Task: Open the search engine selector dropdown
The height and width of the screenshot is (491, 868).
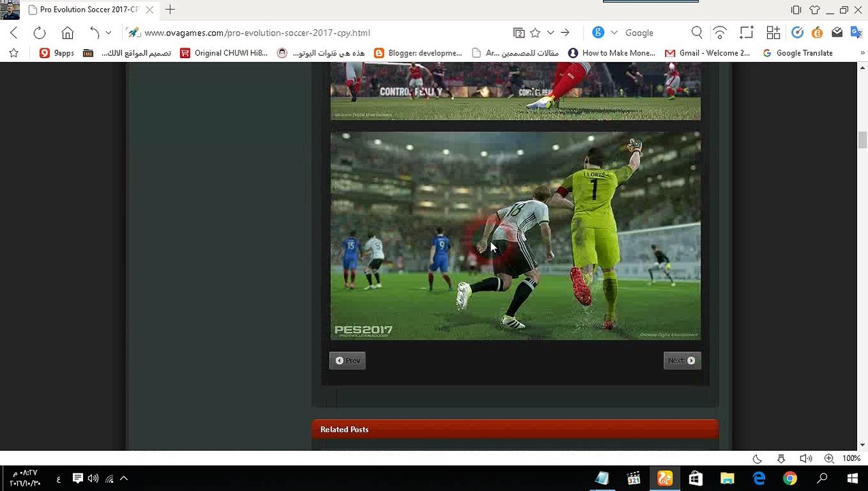Action: (614, 33)
